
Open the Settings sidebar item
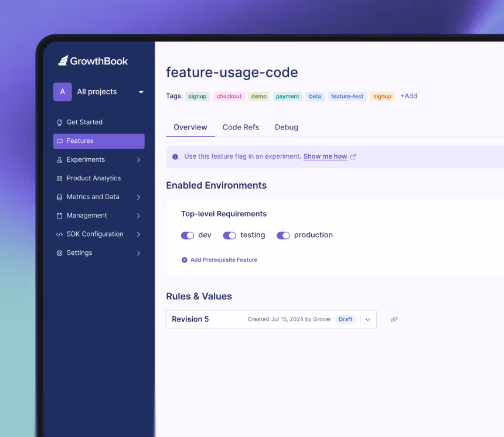tap(99, 253)
